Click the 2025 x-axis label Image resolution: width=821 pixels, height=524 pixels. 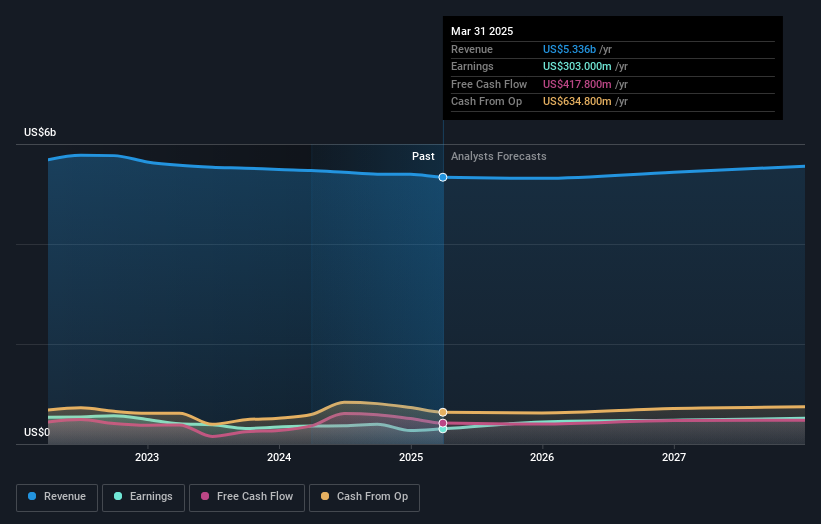[411, 458]
